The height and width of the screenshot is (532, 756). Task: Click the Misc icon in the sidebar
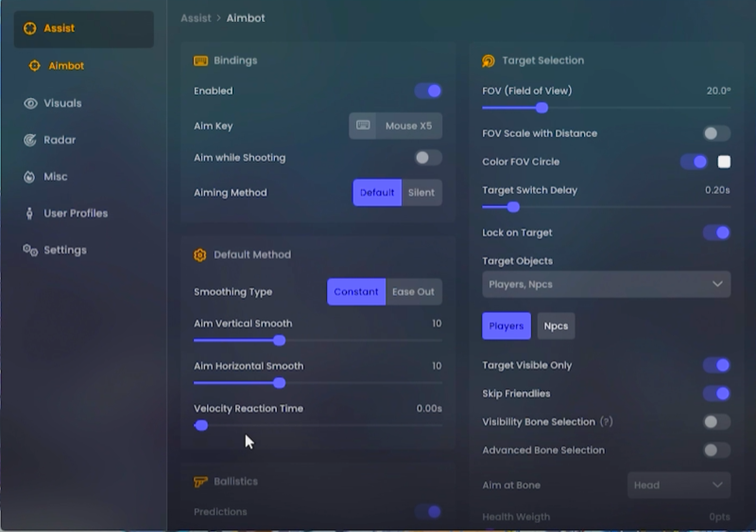29,177
